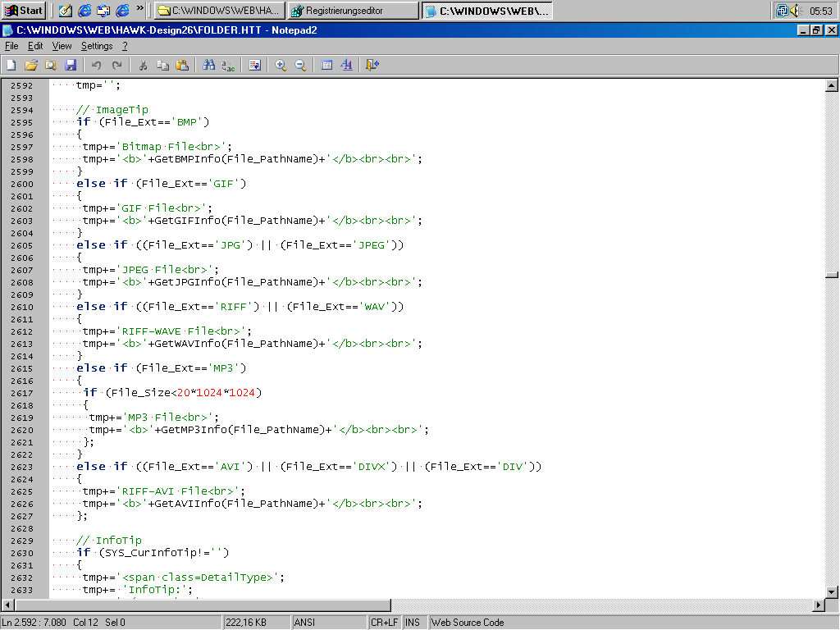The height and width of the screenshot is (630, 840).
Task: Open the View menu
Action: pyautogui.click(x=62, y=46)
